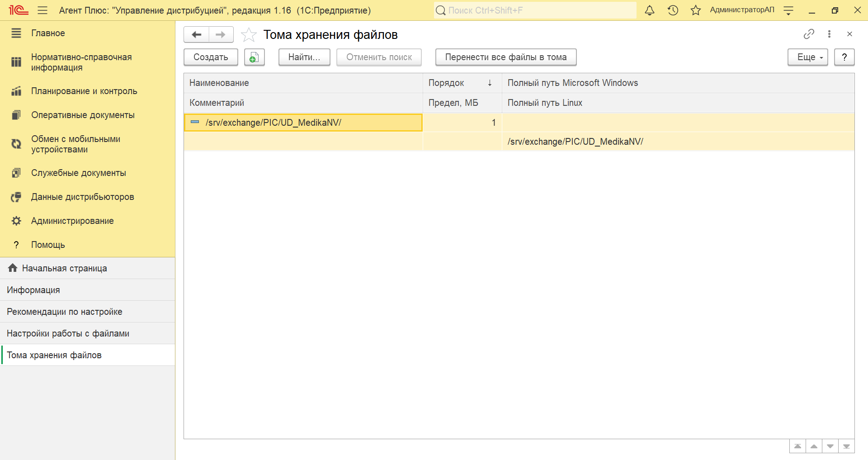The height and width of the screenshot is (460, 868).
Task: Select the /srv/exchange/PIC/UD_MedikaNV/ name cell
Action: (x=303, y=123)
